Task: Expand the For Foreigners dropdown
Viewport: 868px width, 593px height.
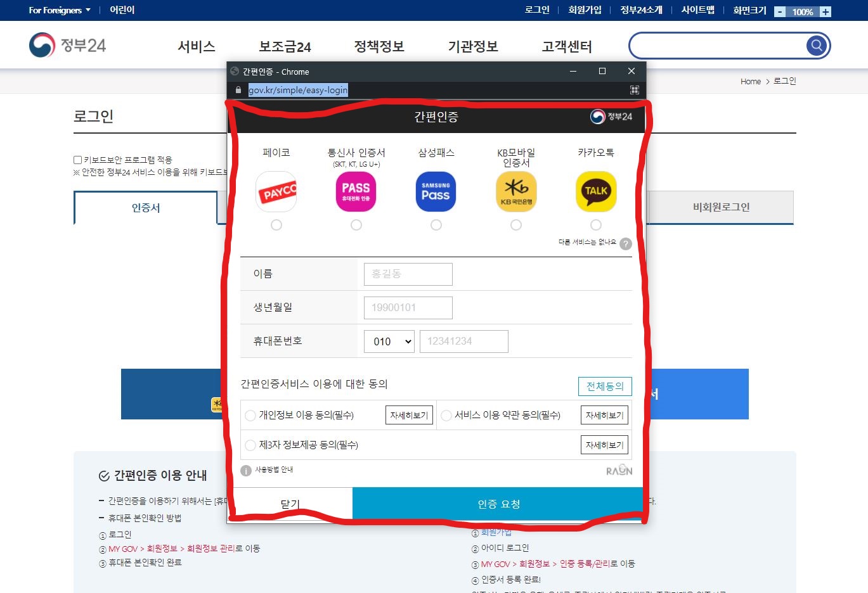Action: (60, 10)
